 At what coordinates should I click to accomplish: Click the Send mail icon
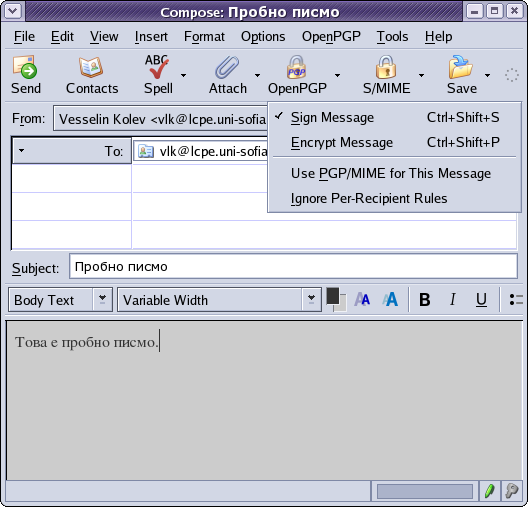click(25, 67)
